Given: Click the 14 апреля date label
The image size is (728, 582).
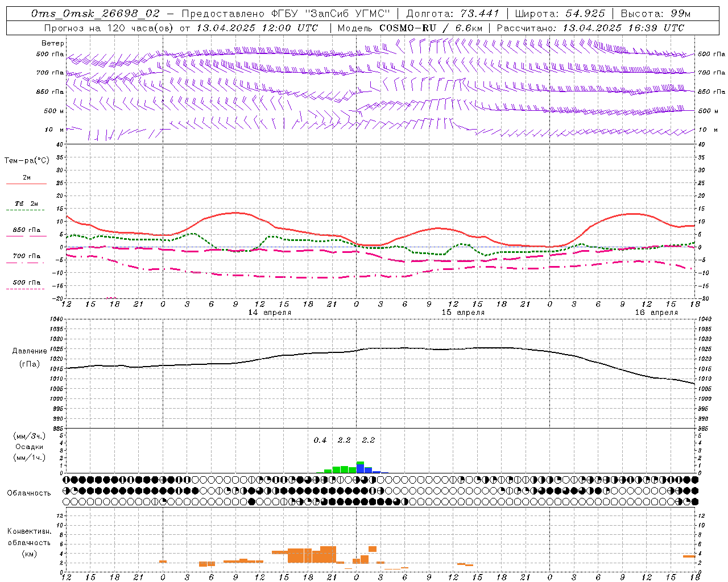Looking at the screenshot, I should [270, 313].
